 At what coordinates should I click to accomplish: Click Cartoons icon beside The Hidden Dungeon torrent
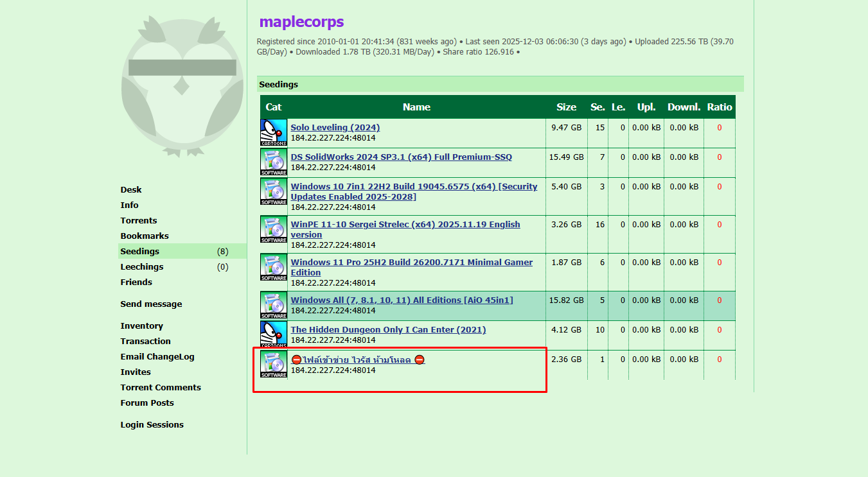coord(274,335)
